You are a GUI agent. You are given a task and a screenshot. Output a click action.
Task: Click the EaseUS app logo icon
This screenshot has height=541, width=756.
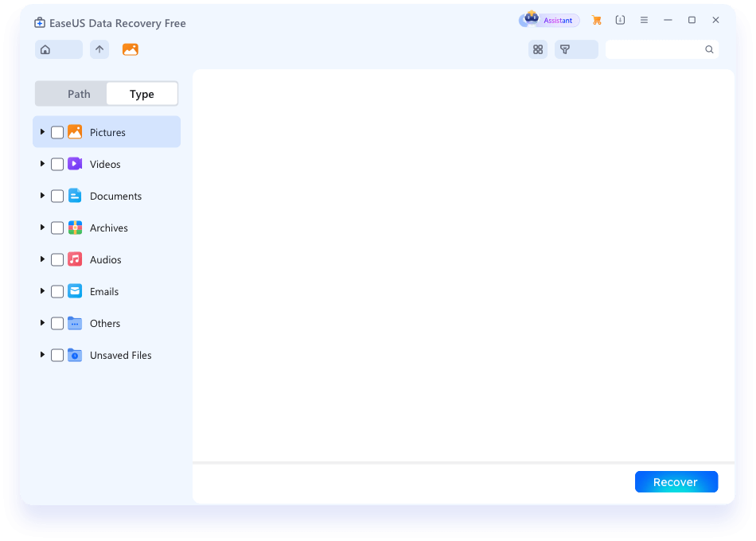pyautogui.click(x=40, y=22)
